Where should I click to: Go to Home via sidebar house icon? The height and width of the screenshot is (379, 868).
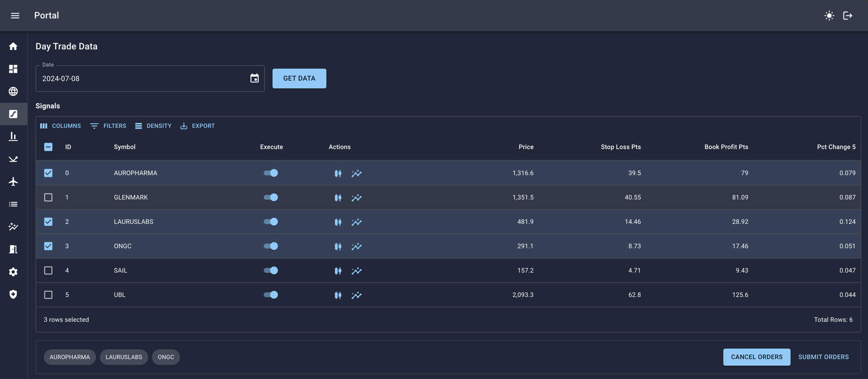(13, 46)
